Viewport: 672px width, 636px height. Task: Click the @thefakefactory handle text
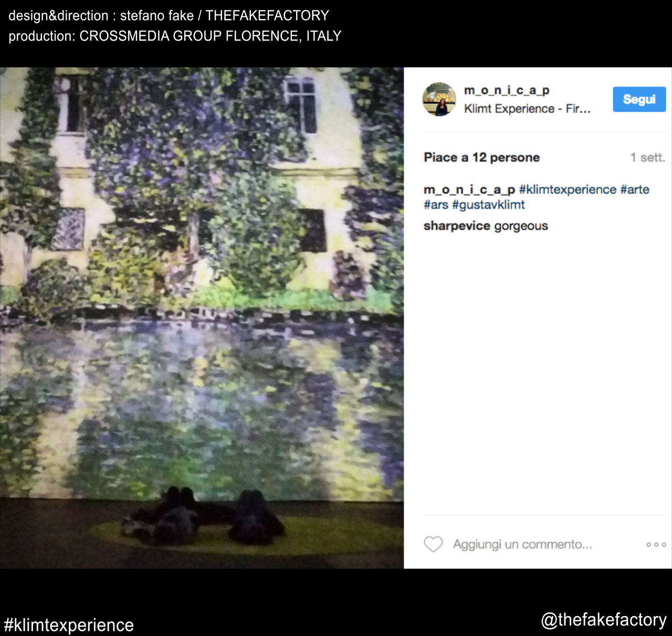click(604, 620)
